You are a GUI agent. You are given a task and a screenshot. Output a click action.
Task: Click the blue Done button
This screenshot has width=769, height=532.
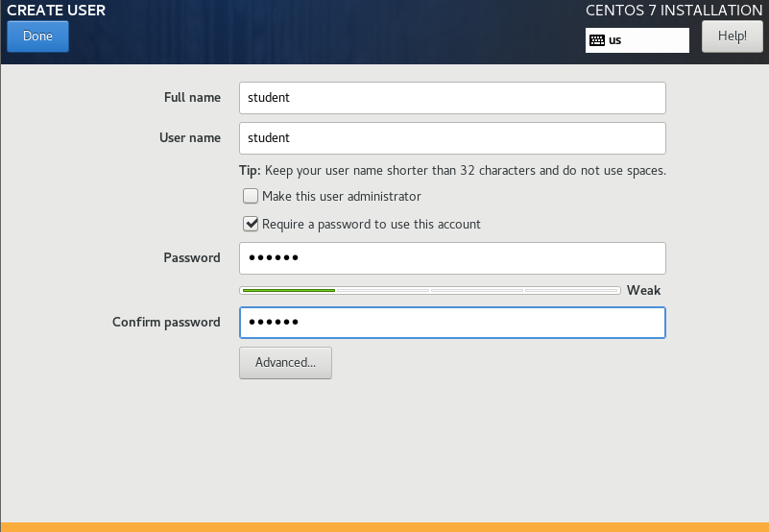point(37,36)
